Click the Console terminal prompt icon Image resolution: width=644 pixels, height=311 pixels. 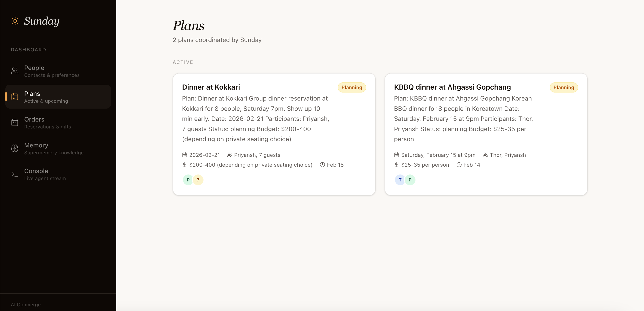(15, 174)
